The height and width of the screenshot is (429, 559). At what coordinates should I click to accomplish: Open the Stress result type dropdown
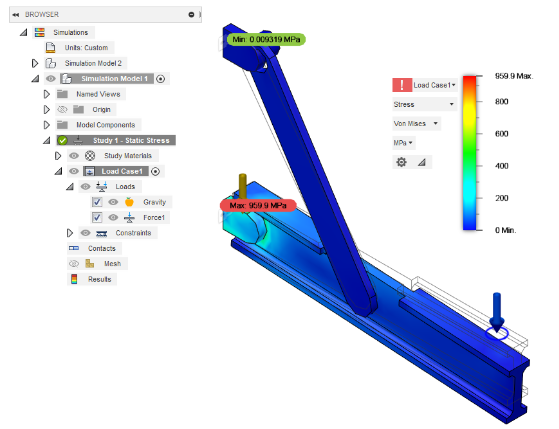424,104
